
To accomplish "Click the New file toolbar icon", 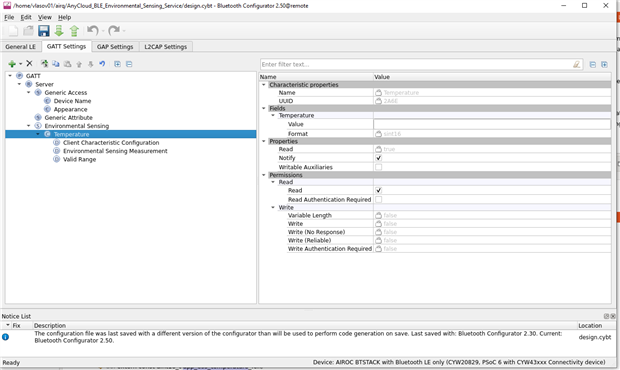I will point(13,30).
